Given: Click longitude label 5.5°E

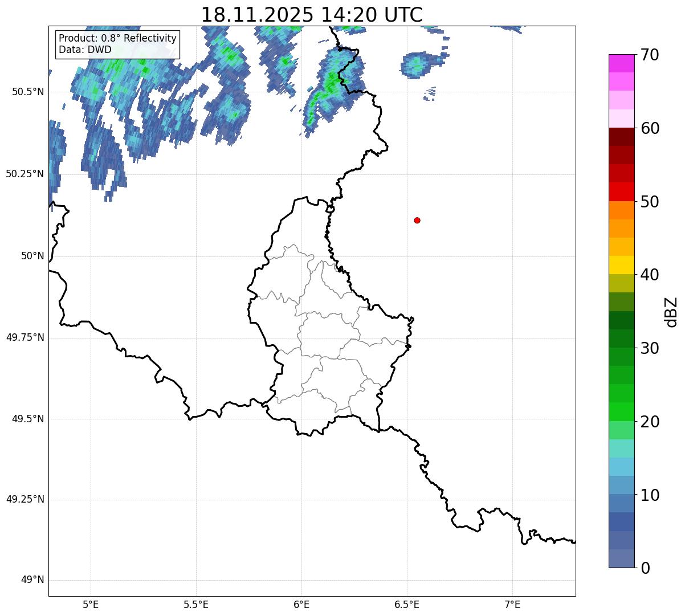Looking at the screenshot, I should tap(196, 604).
